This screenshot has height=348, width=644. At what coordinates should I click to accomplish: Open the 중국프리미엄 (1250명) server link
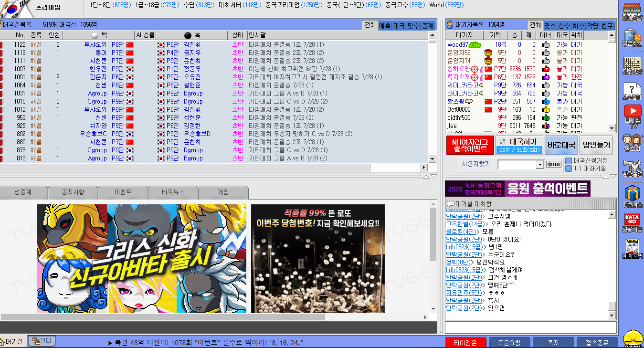[x=295, y=5]
